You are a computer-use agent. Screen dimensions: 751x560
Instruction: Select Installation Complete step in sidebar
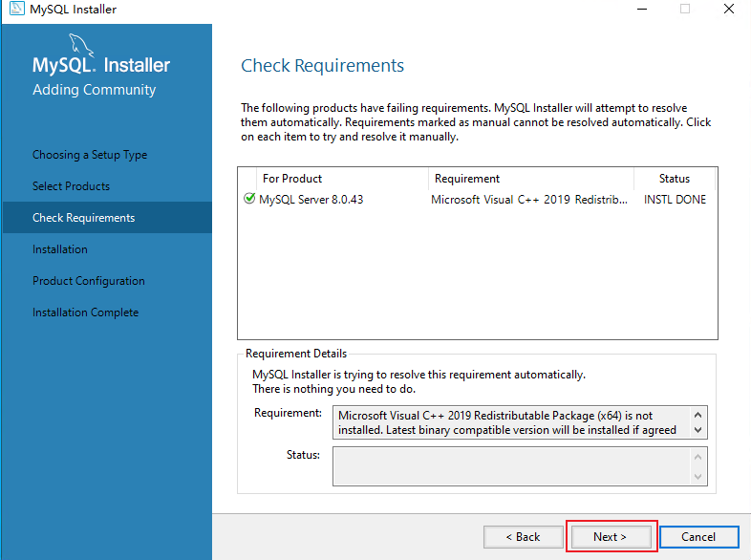85,312
